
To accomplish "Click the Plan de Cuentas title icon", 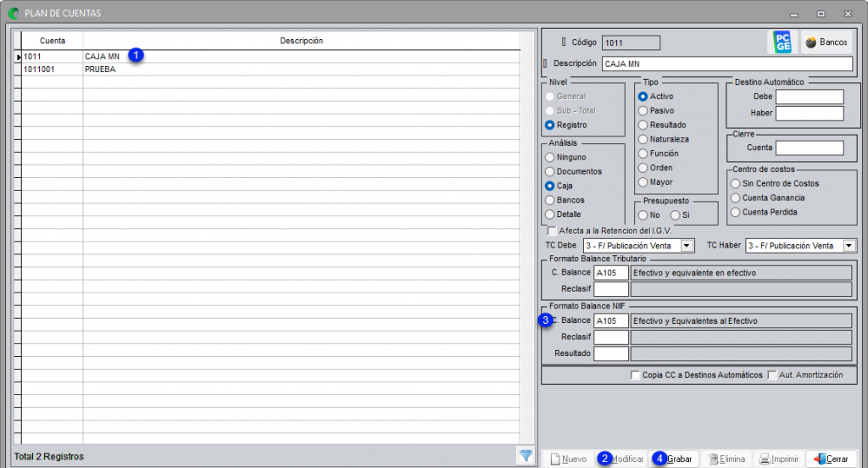I will click(14, 14).
